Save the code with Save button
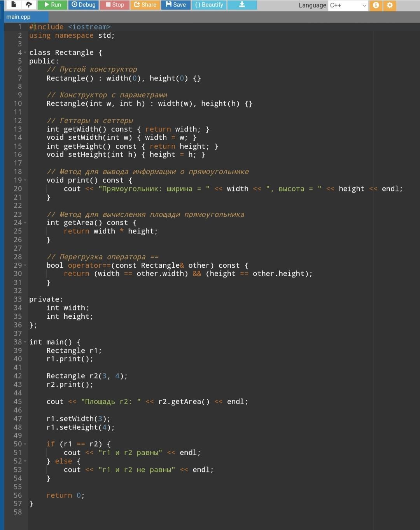The width and height of the screenshot is (420, 530). [x=176, y=5]
